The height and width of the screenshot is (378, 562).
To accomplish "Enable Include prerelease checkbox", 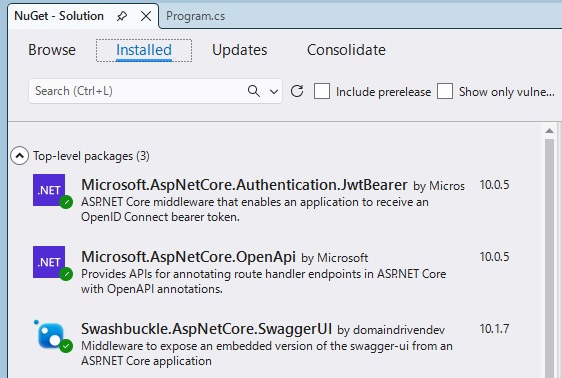I will pos(322,91).
